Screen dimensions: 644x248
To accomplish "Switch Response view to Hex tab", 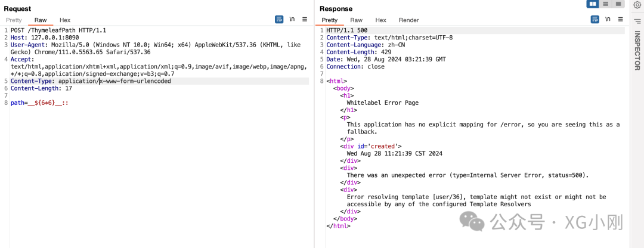I will 380,20.
